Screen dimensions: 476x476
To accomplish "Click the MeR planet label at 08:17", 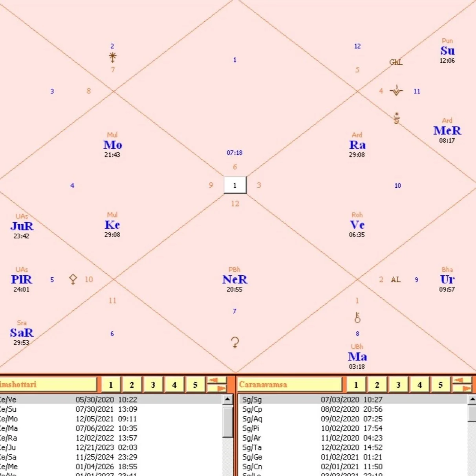I will tap(447, 131).
